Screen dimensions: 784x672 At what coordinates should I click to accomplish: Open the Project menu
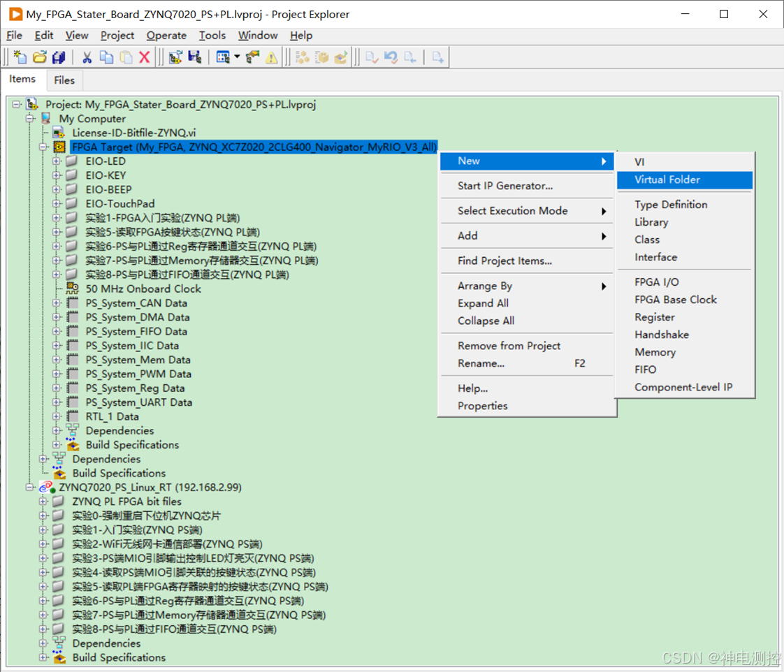117,36
